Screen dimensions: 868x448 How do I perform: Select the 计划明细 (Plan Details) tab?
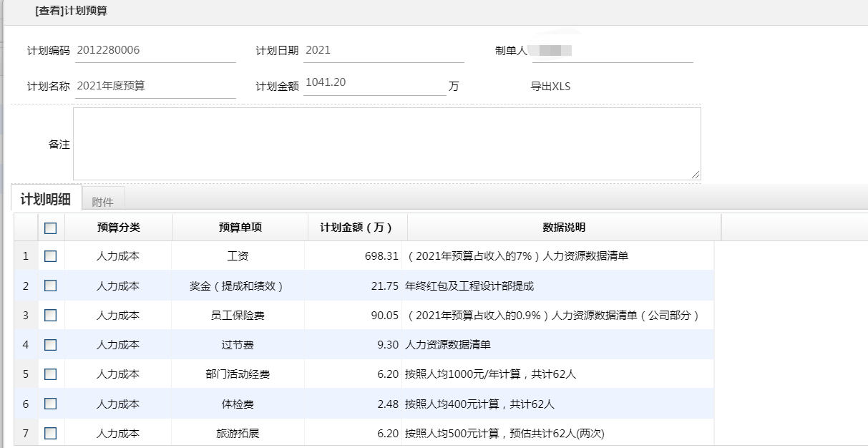pos(47,200)
